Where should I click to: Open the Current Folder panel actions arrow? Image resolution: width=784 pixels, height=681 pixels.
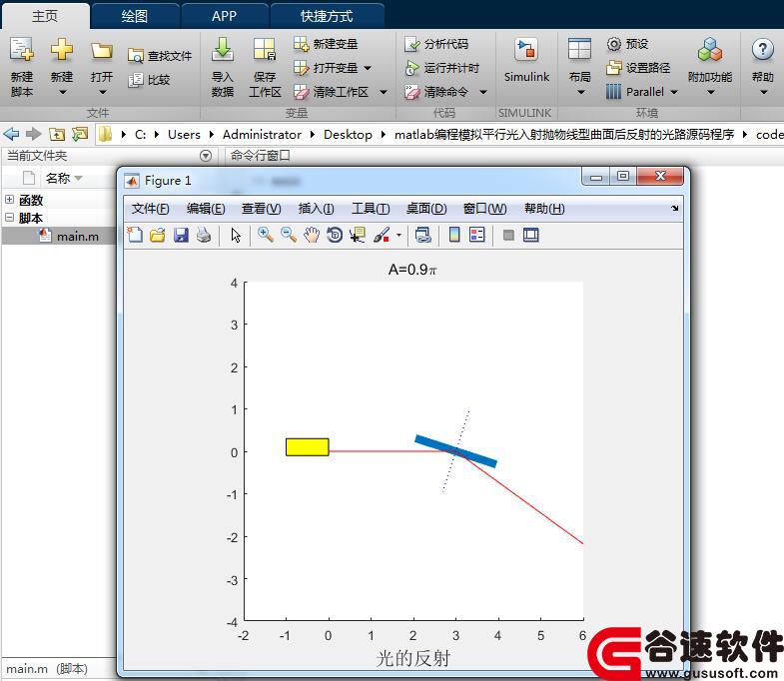point(206,156)
